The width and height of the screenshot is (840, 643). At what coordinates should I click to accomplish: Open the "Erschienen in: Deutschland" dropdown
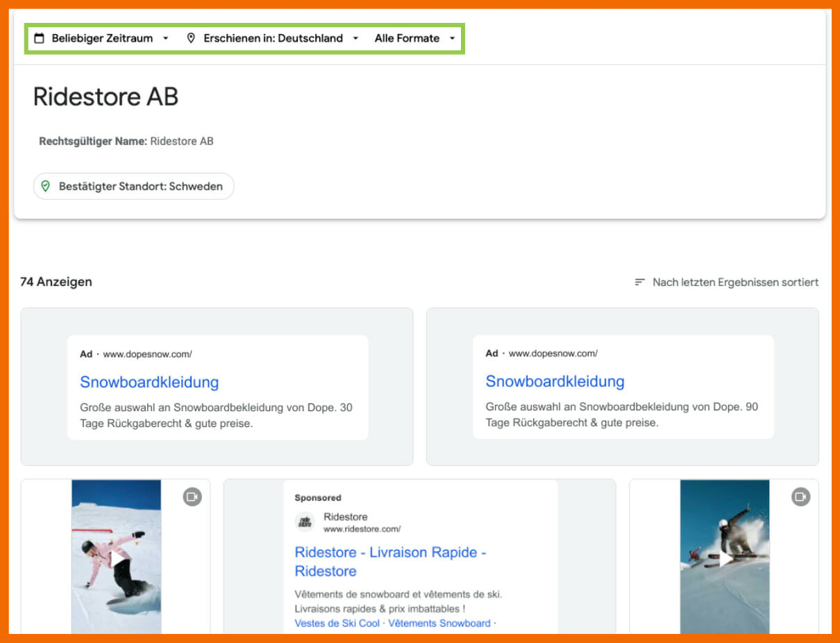[272, 38]
